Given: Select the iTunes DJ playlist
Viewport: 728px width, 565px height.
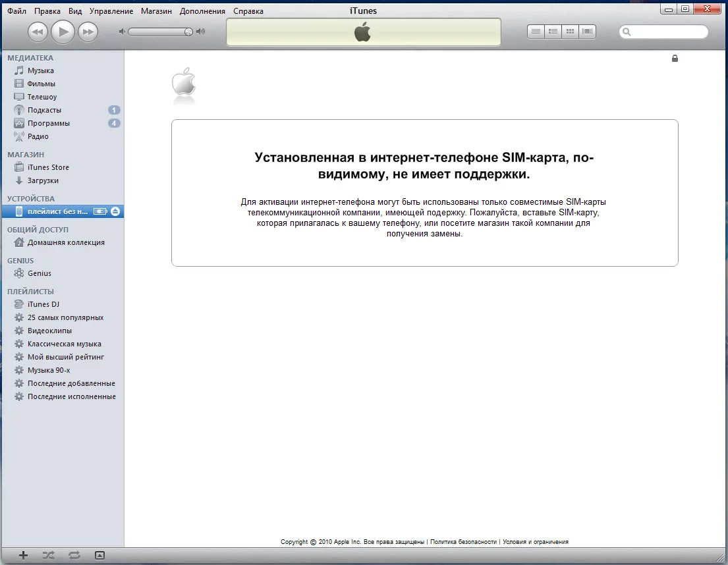Looking at the screenshot, I should (x=63, y=304).
